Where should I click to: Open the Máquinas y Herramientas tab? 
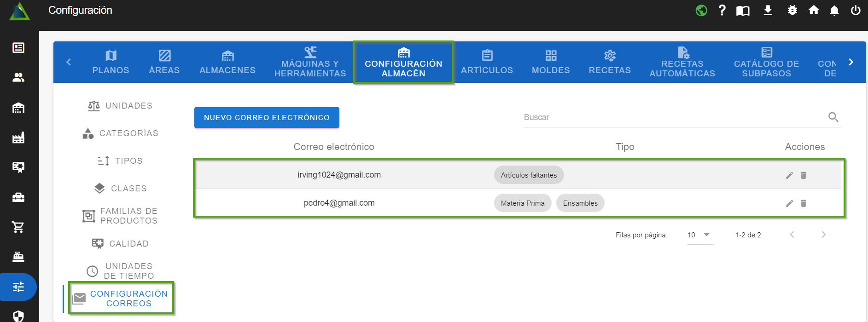coord(310,62)
